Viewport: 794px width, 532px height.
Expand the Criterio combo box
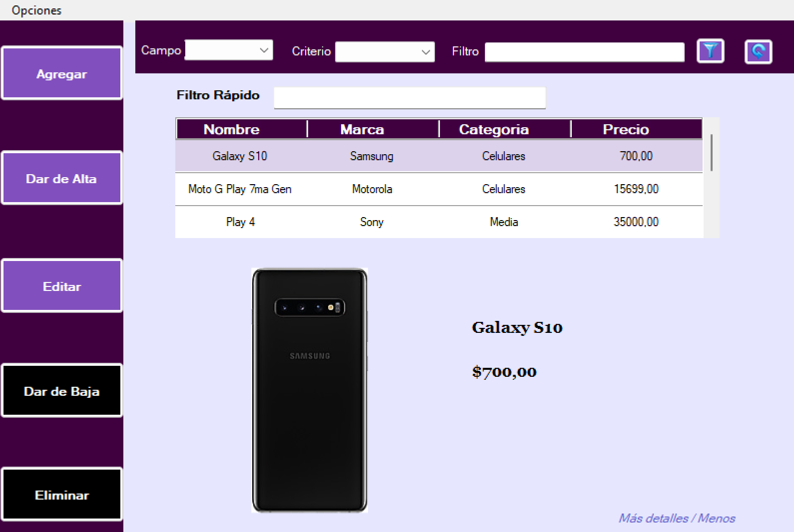[385, 52]
